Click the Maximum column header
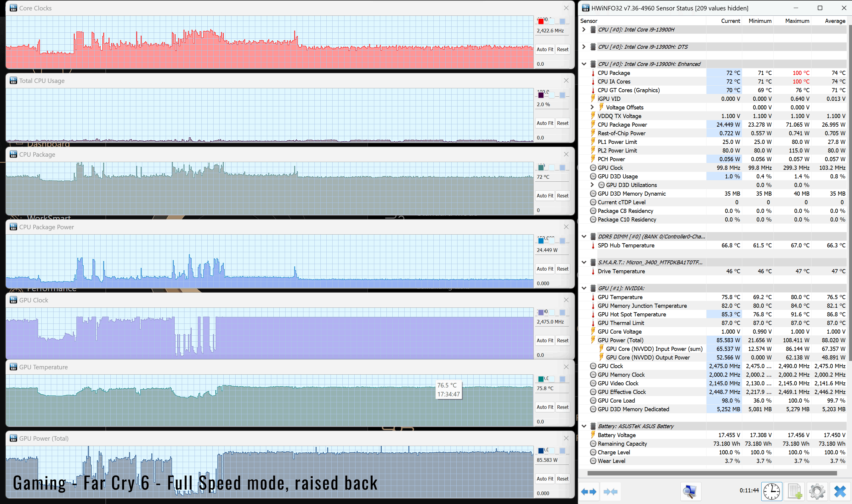This screenshot has height=504, width=852. click(x=792, y=21)
